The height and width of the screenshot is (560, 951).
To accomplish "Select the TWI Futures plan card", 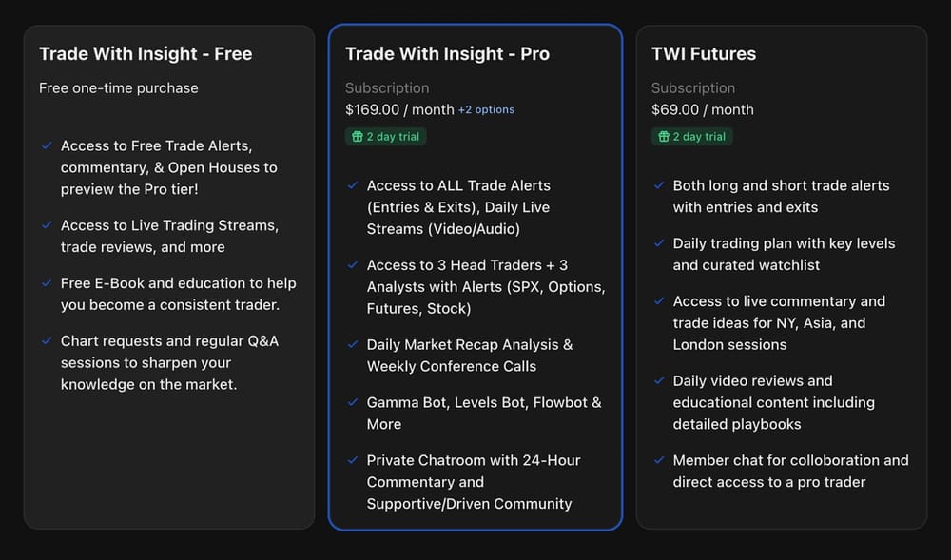I will [782, 276].
